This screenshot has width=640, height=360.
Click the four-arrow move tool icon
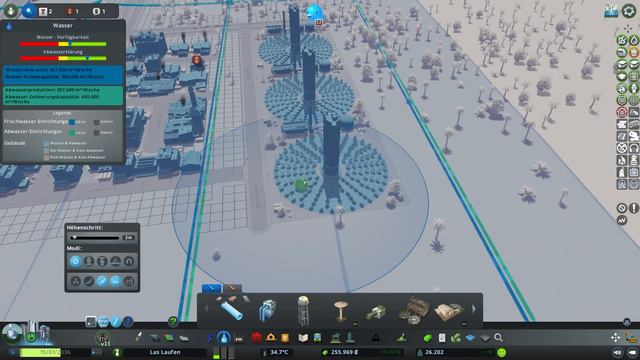point(616,337)
